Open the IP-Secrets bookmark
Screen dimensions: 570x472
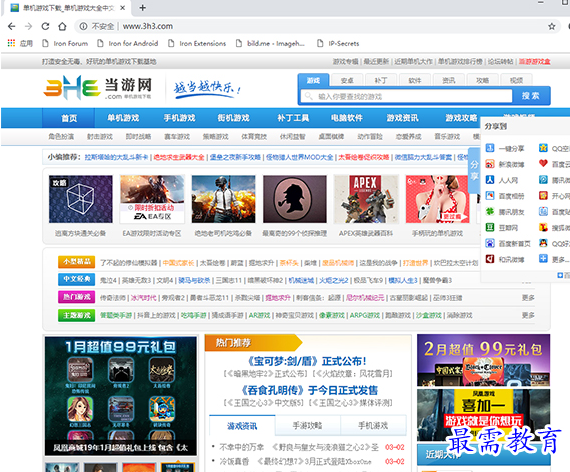[x=338, y=43]
